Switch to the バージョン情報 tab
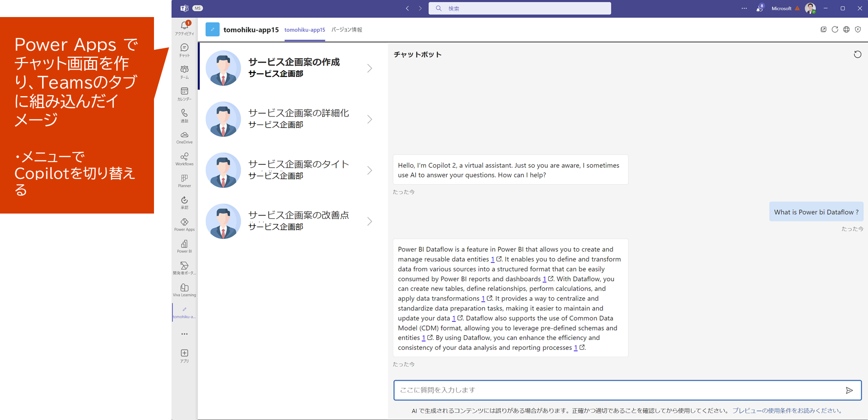Image resolution: width=868 pixels, height=420 pixels. (347, 30)
